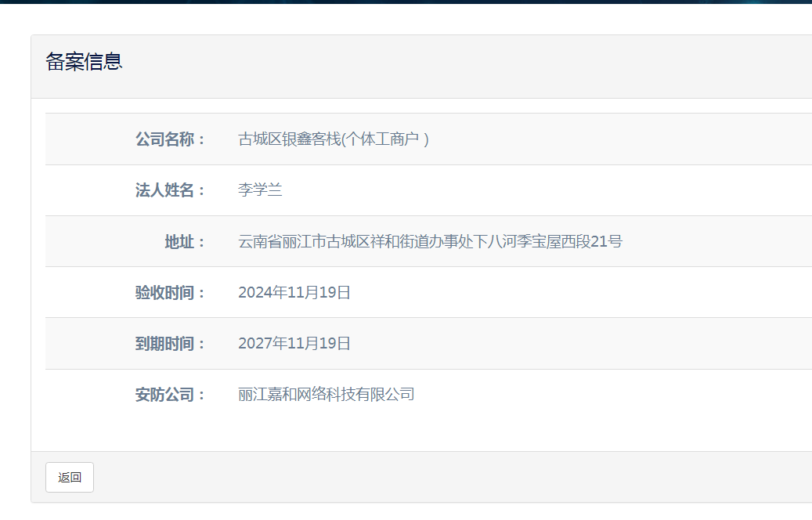Screen dimensions: 812x520
Task: Click the 安防公司 field label
Action: [x=169, y=395]
